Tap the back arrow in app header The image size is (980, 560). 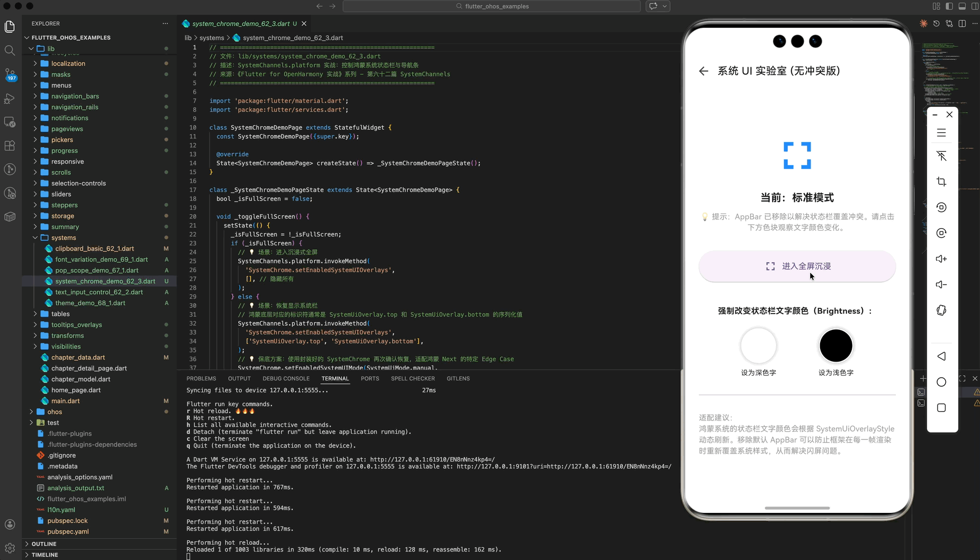pyautogui.click(x=703, y=71)
